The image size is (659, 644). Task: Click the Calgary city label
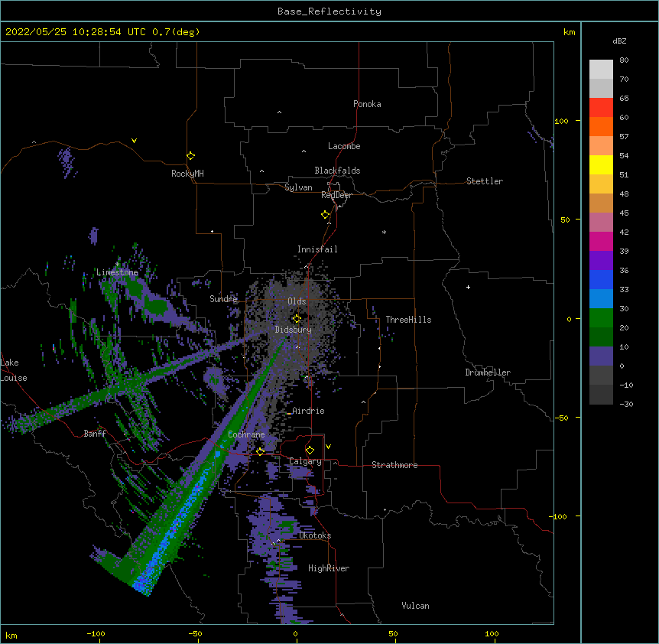(305, 461)
